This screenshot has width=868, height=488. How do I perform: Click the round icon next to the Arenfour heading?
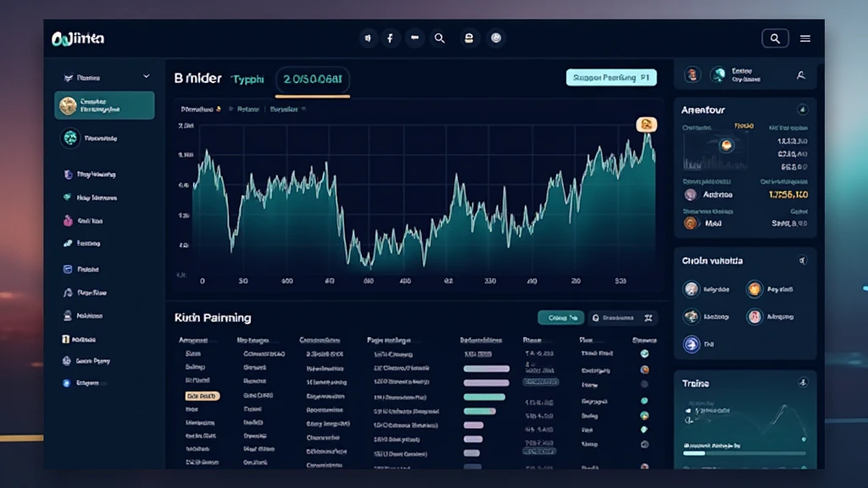pyautogui.click(x=802, y=110)
